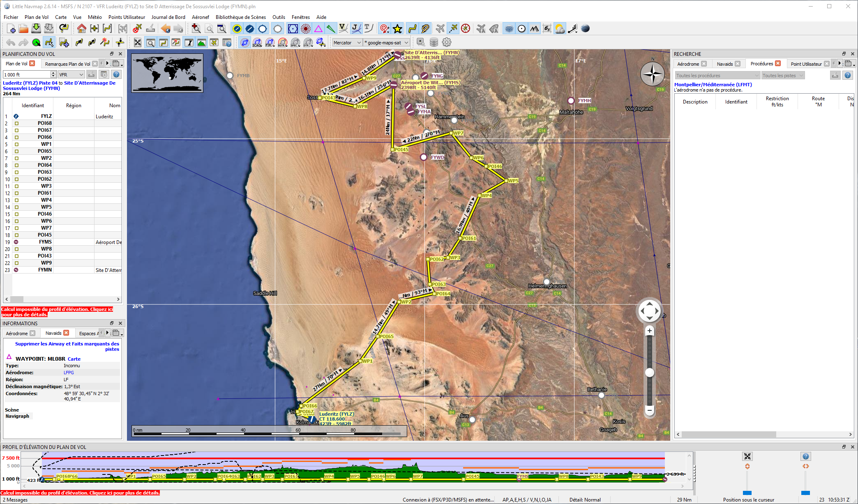Viewport: 858px width, 504px height.
Task: Click the map zoom slider handle
Action: tap(650, 373)
